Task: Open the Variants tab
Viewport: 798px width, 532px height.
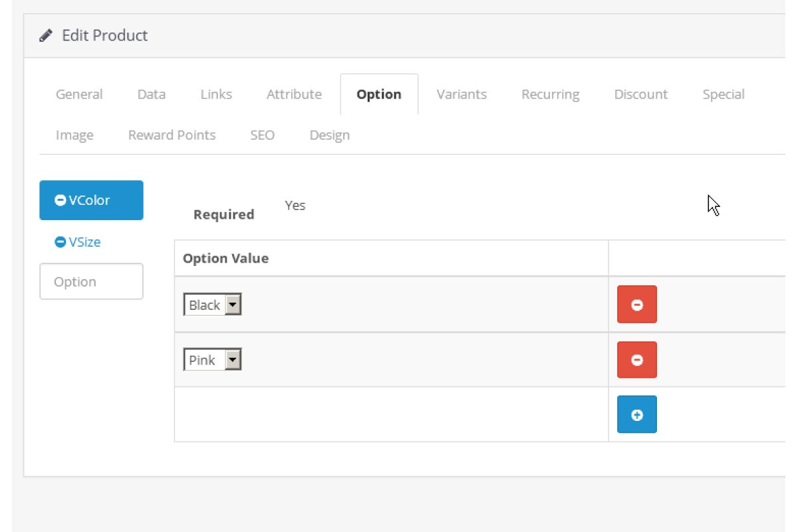Action: pyautogui.click(x=462, y=94)
